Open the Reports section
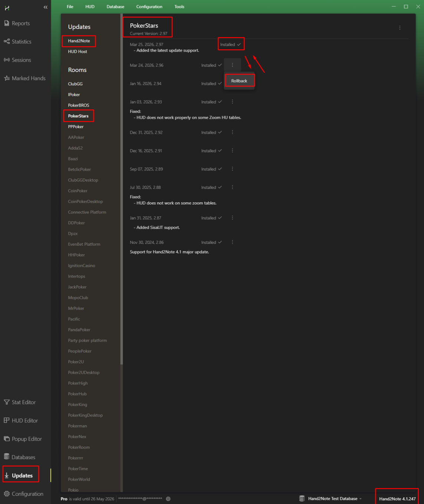 click(x=17, y=23)
